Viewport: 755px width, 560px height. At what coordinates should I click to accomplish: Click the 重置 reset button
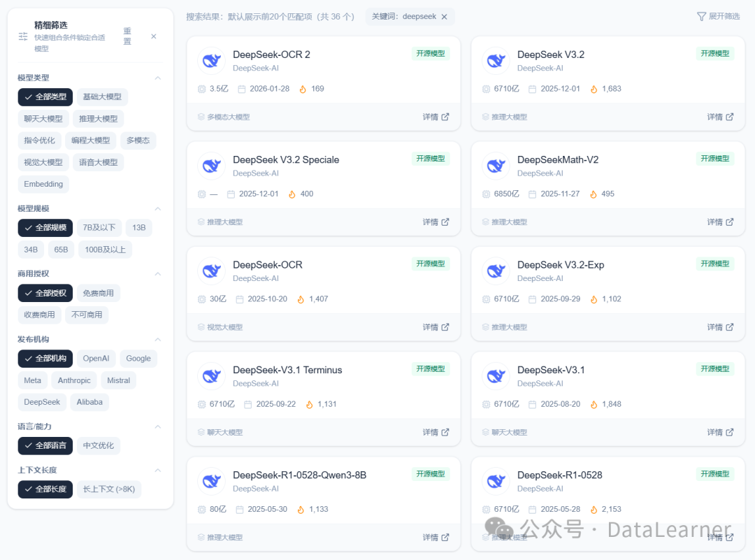click(127, 37)
